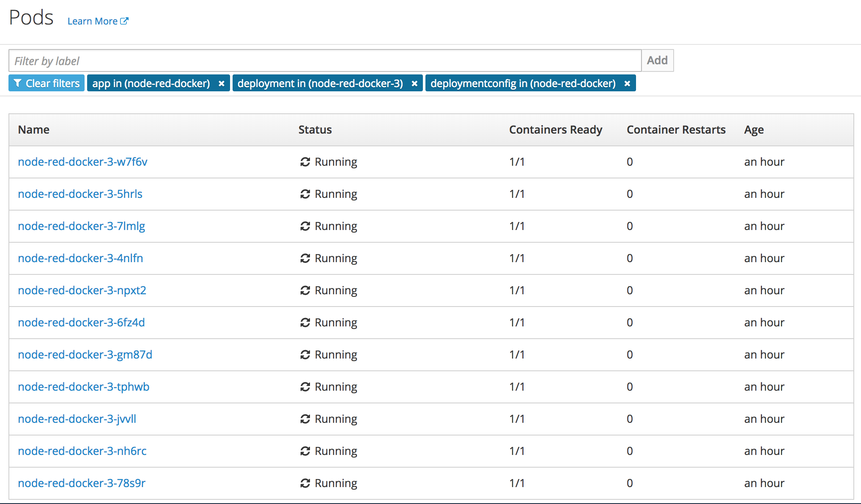Screen dimensions: 861x504
Task: Open pod node-red-docker-3-6fz4d
Action: 81,323
